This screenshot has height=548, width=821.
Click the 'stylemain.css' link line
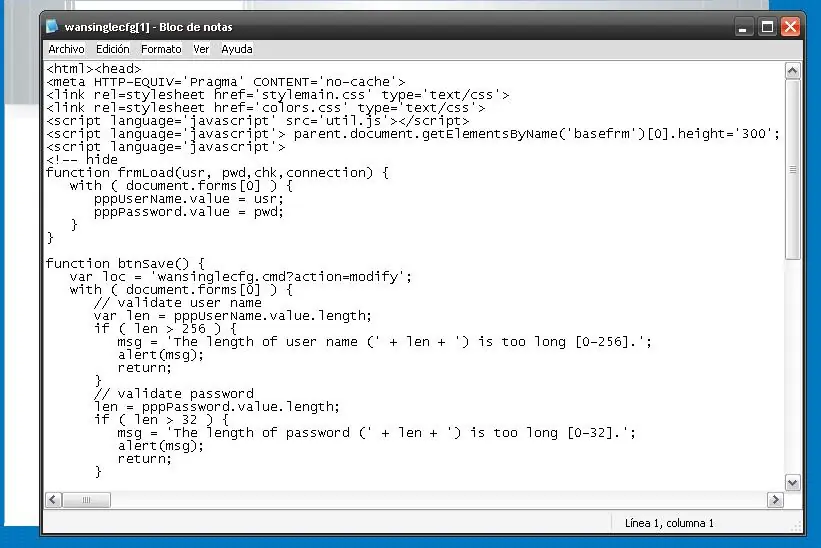(278, 95)
